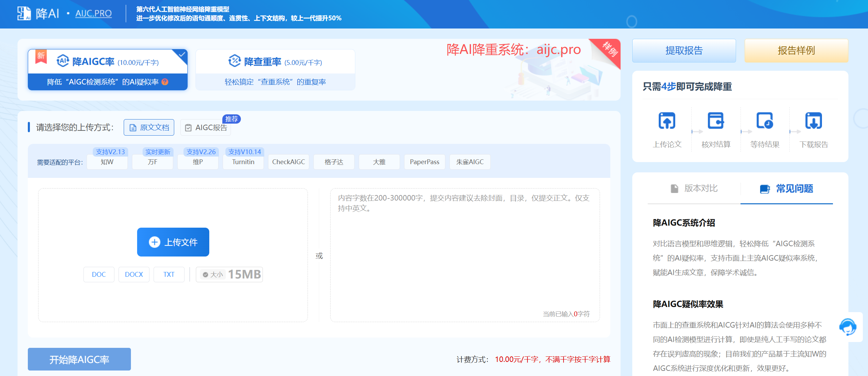This screenshot has height=376, width=868.
Task: Switch to the 版本对比 tab
Action: [694, 189]
